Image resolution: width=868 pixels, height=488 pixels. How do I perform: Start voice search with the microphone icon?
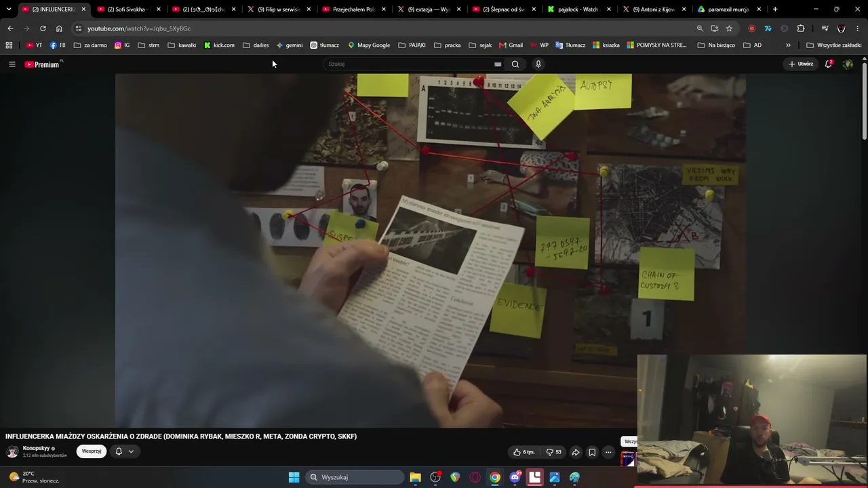(x=538, y=64)
